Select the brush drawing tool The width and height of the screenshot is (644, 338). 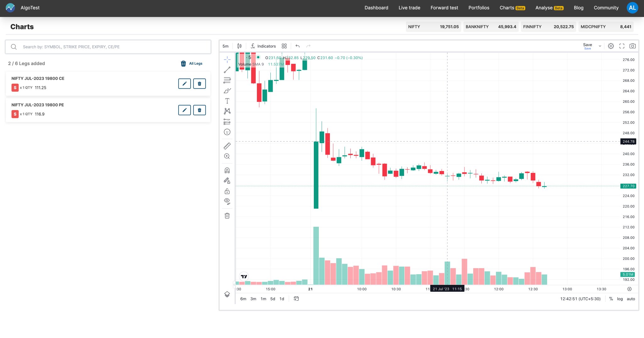(227, 91)
